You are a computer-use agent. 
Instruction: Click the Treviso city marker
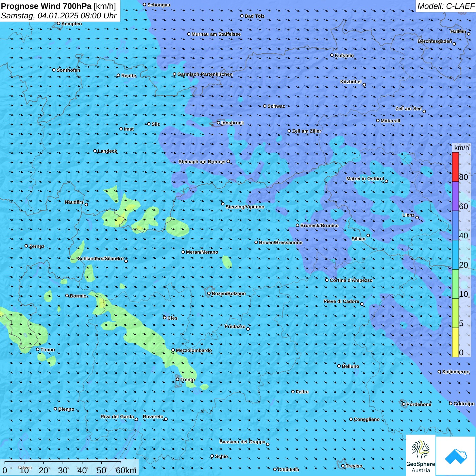[x=343, y=466]
